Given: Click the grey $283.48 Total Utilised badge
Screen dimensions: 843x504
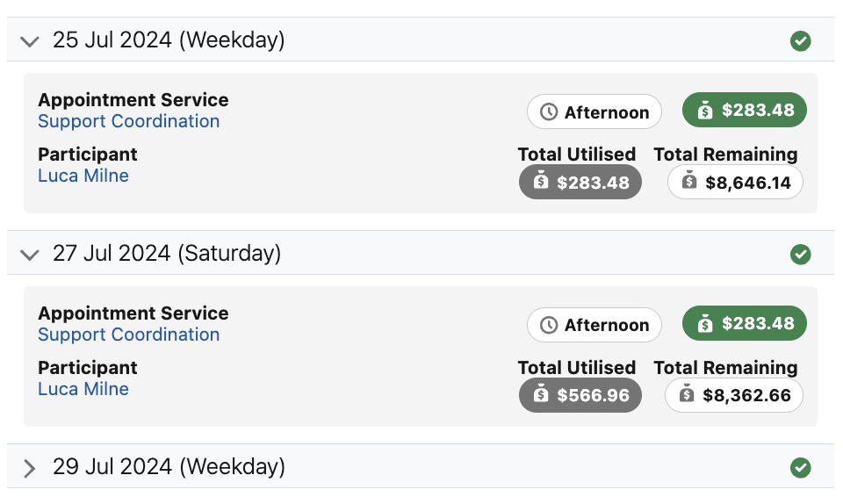Looking at the screenshot, I should [x=580, y=182].
